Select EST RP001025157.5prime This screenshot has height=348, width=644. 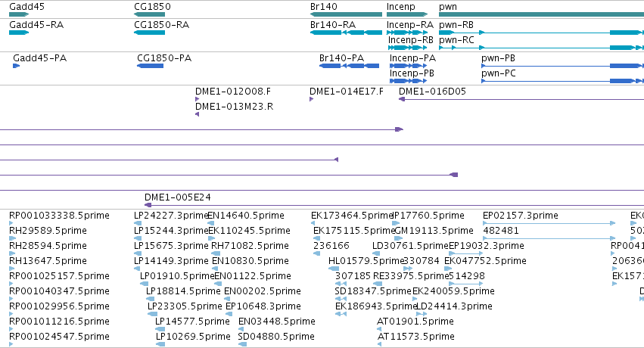click(11, 284)
